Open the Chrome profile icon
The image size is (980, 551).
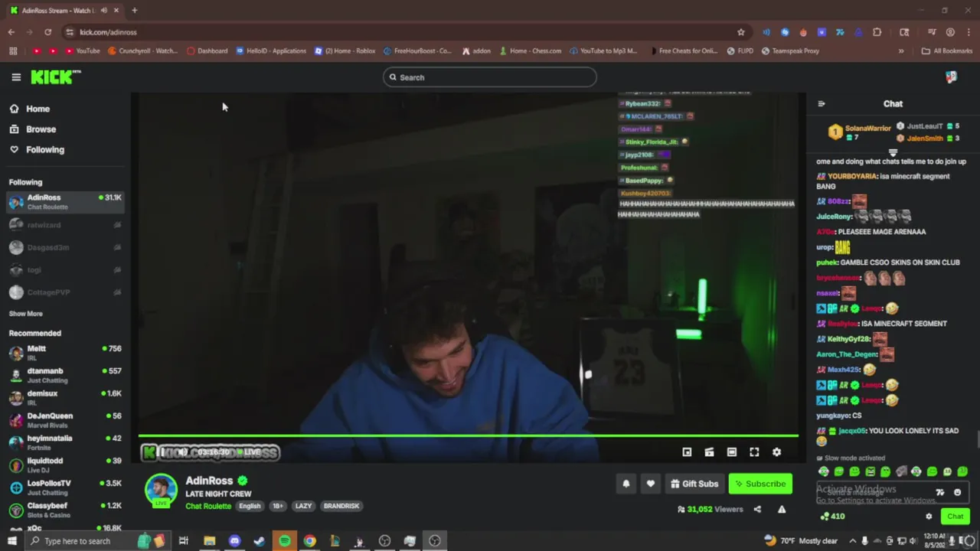click(x=950, y=32)
